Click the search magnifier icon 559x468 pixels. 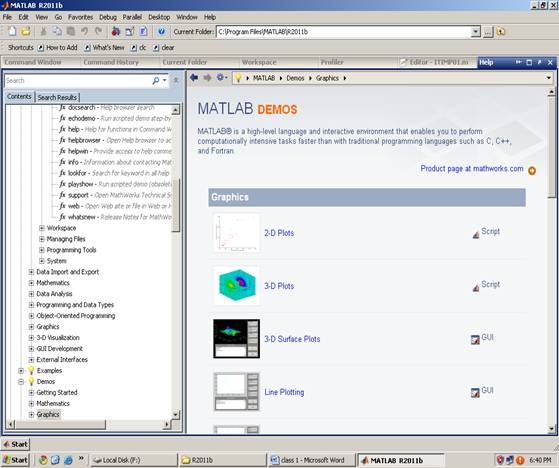[156, 81]
